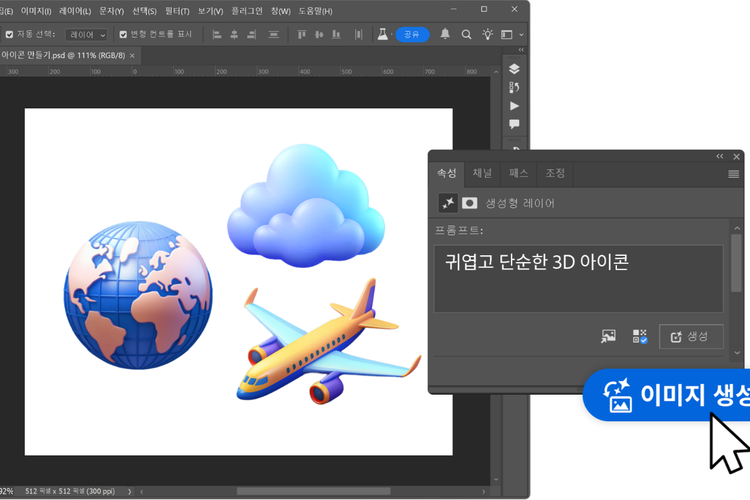Open the 레이어 auto-select dropdown
Image resolution: width=750 pixels, height=500 pixels.
tap(87, 35)
